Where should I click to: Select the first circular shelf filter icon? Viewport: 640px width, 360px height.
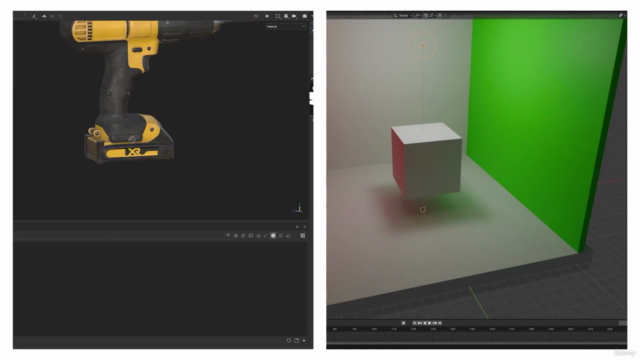[236, 236]
